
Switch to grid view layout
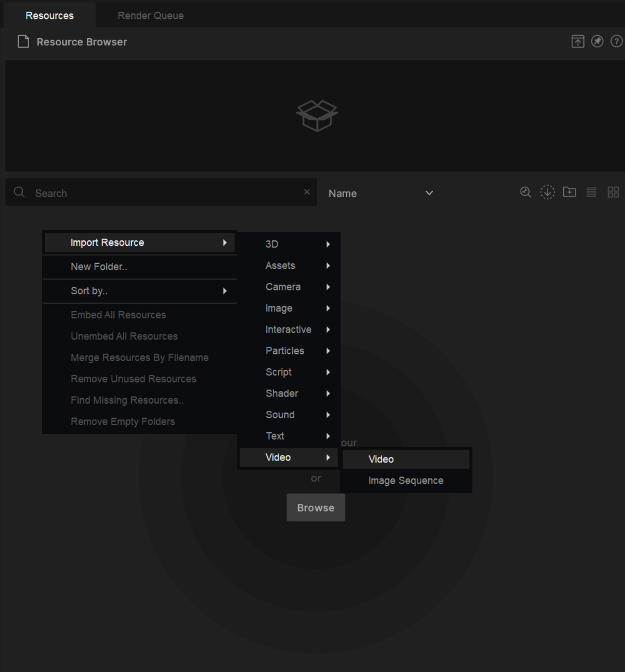pos(613,192)
